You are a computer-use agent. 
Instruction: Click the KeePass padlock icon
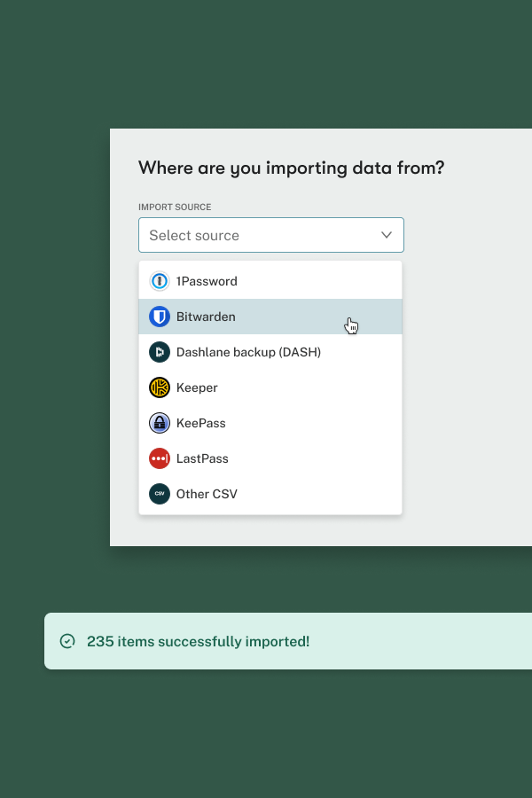click(160, 423)
